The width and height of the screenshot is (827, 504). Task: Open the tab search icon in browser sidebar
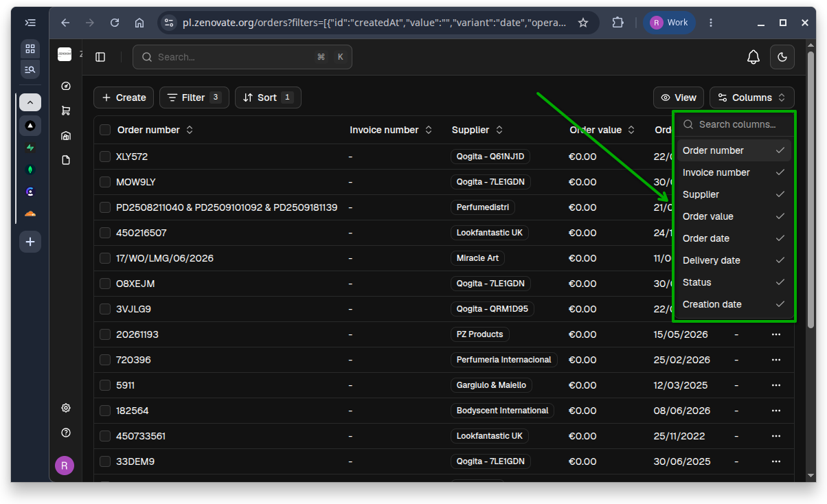coord(30,69)
